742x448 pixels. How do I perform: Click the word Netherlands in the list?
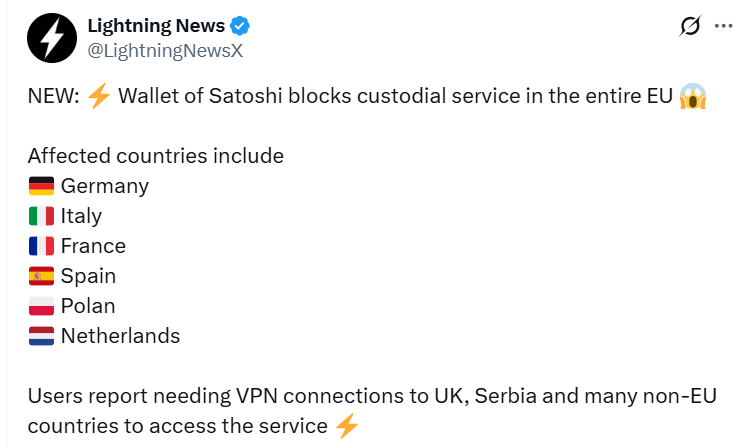click(x=120, y=336)
